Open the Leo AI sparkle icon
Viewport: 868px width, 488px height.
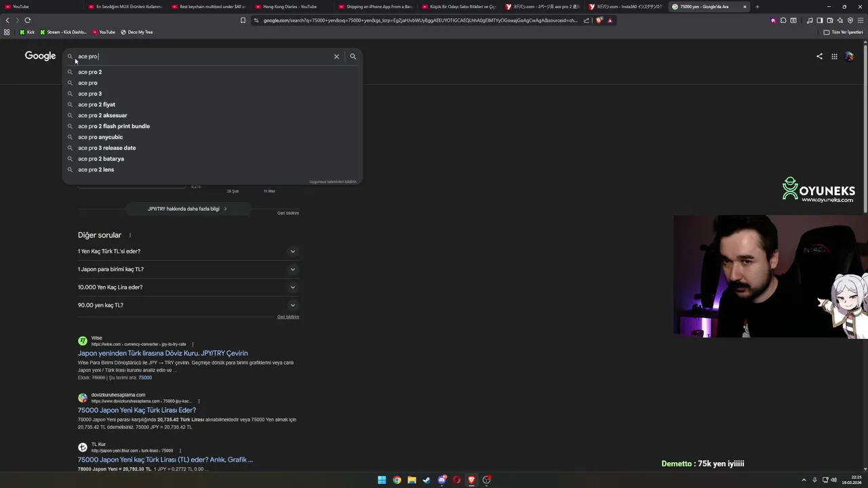click(x=840, y=20)
